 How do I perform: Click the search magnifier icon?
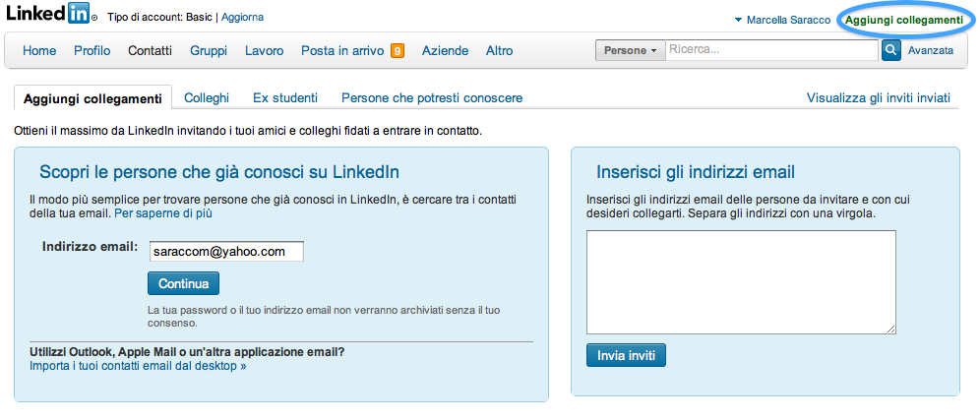[x=891, y=50]
